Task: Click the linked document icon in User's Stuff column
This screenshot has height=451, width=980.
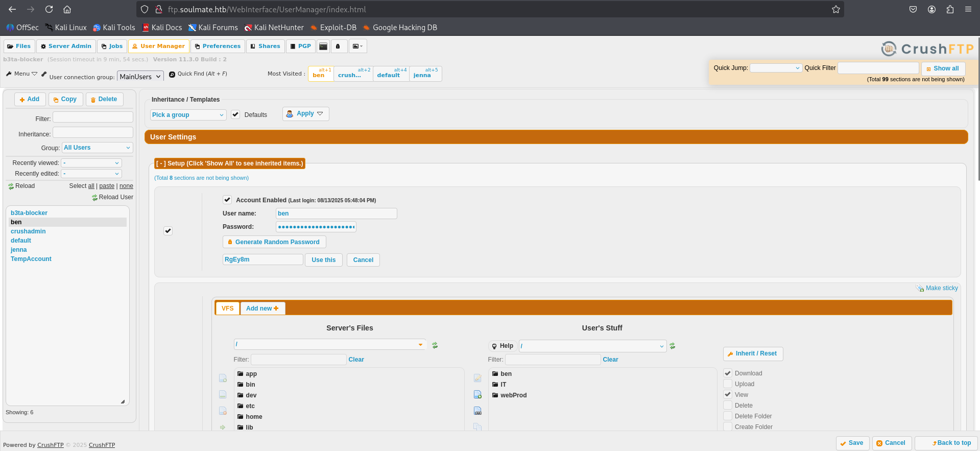Action: pos(477,411)
